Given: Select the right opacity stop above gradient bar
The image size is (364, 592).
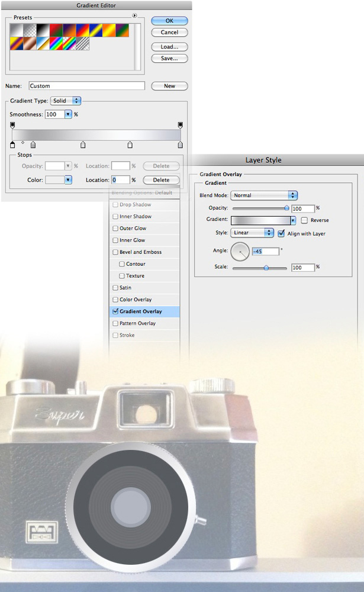Looking at the screenshot, I should coord(180,125).
